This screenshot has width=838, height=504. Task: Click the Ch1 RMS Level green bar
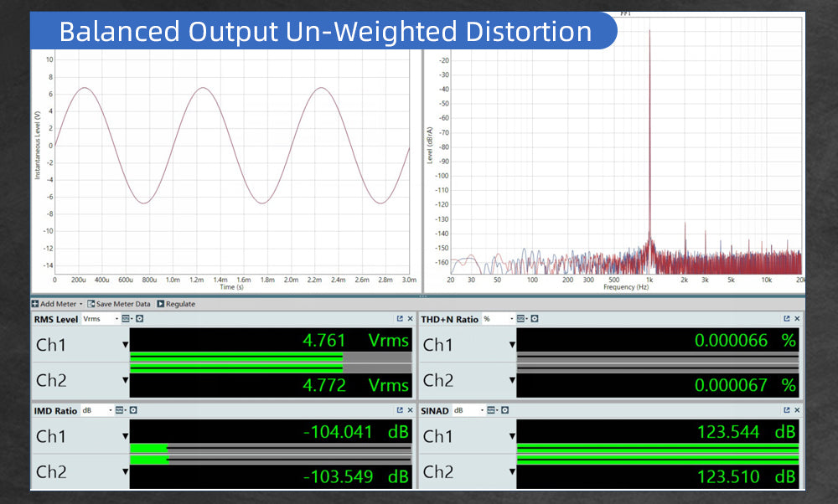(236, 356)
